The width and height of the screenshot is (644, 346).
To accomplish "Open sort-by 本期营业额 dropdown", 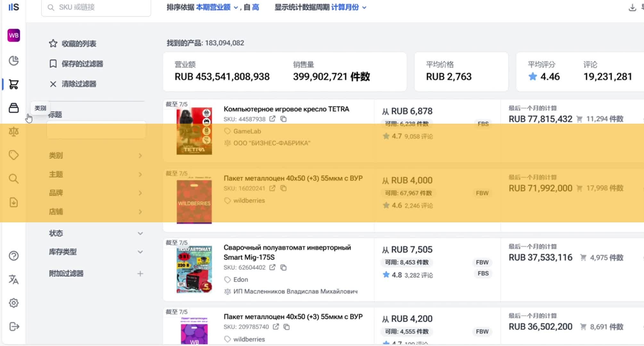I will [x=217, y=7].
